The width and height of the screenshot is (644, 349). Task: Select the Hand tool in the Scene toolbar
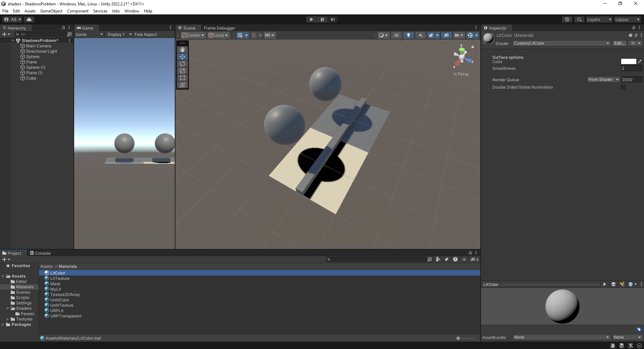pos(182,49)
